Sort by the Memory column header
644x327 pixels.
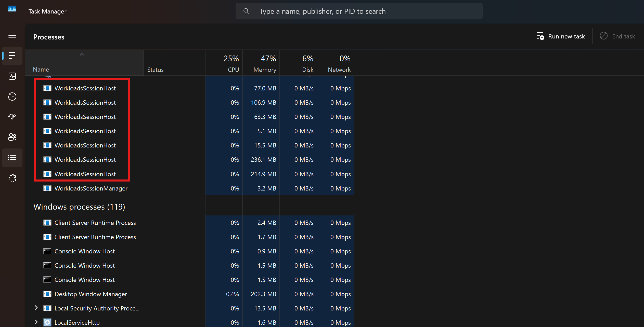click(x=261, y=62)
